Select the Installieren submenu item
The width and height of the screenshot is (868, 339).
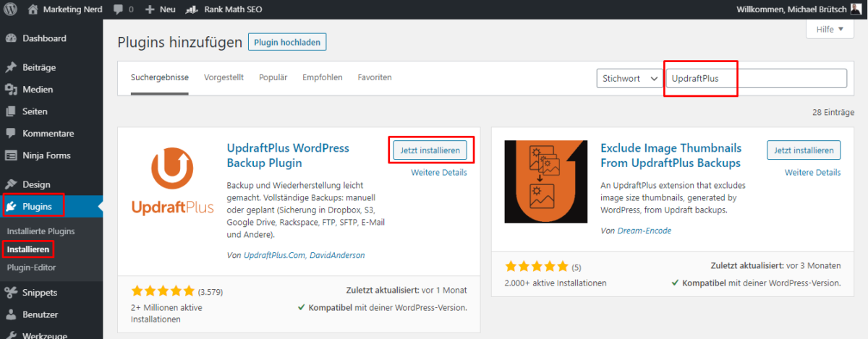tap(28, 249)
